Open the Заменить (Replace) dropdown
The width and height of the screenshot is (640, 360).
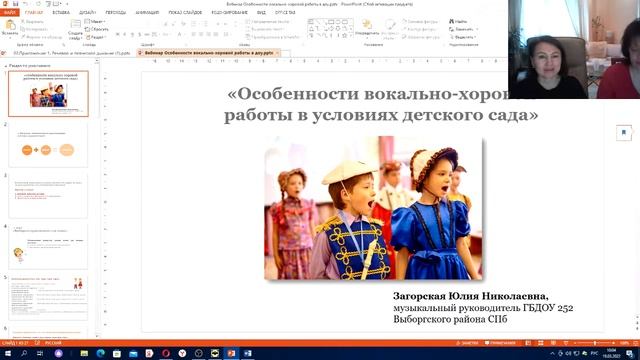click(463, 29)
